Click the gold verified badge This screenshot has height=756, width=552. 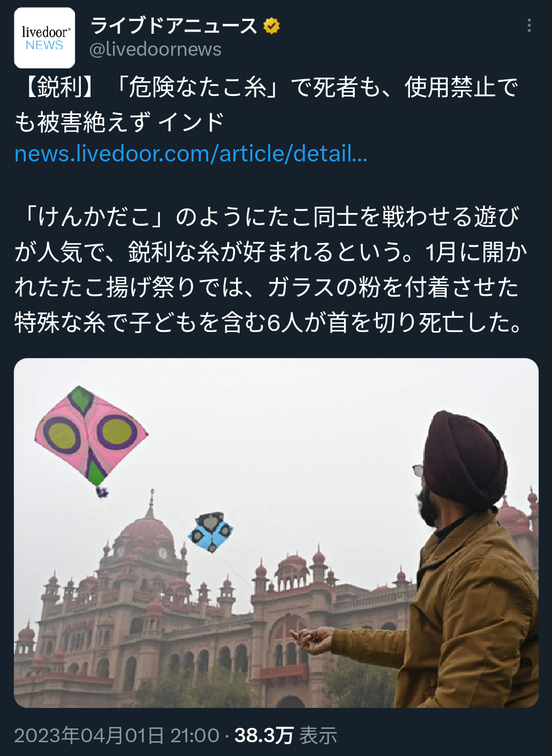(x=271, y=26)
